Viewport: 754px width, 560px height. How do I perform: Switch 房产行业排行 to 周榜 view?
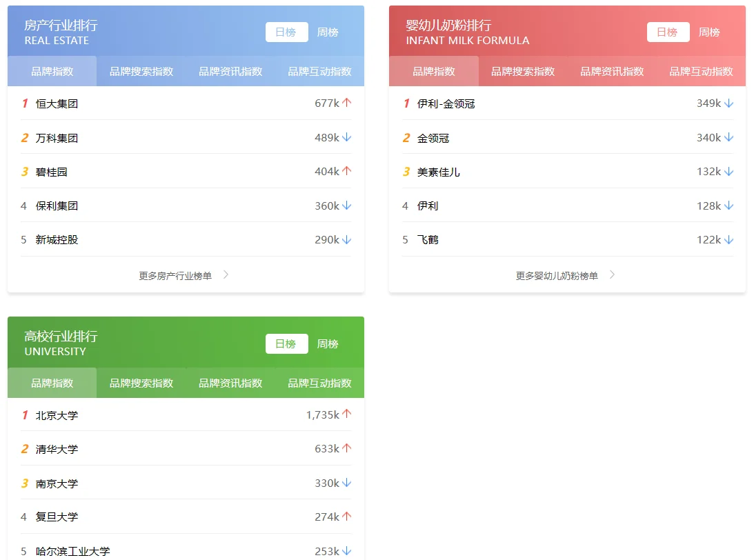click(x=328, y=32)
